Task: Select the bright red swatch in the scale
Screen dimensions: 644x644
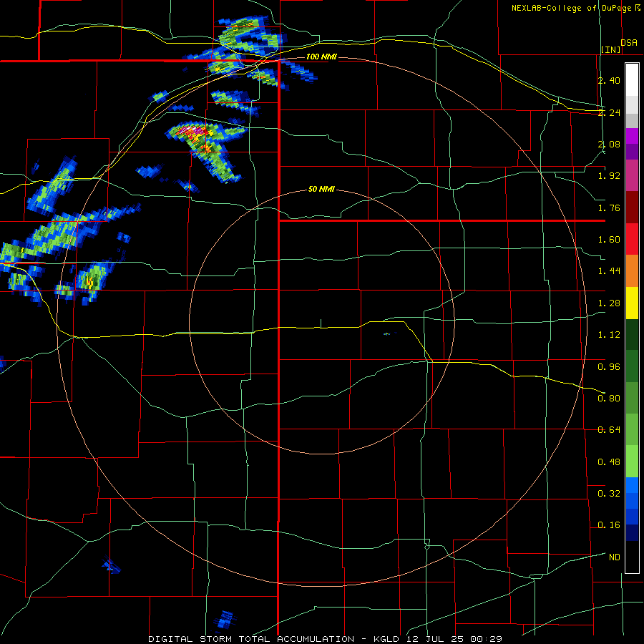Action: click(x=632, y=239)
